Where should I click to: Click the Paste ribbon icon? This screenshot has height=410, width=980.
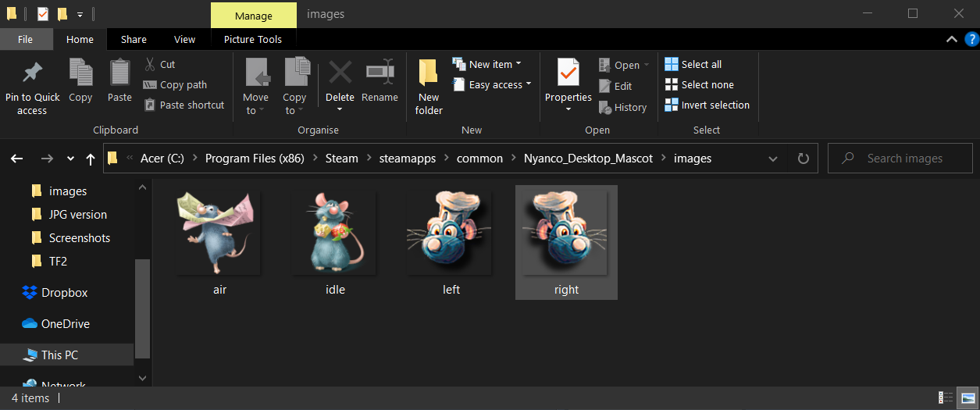(x=119, y=73)
